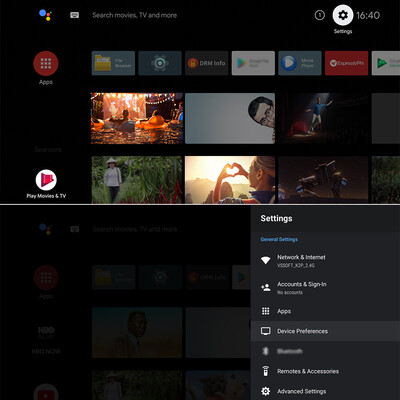Screen dimensions: 400x400
Task: Open Settings via the highlighted gear icon
Action: tap(343, 15)
